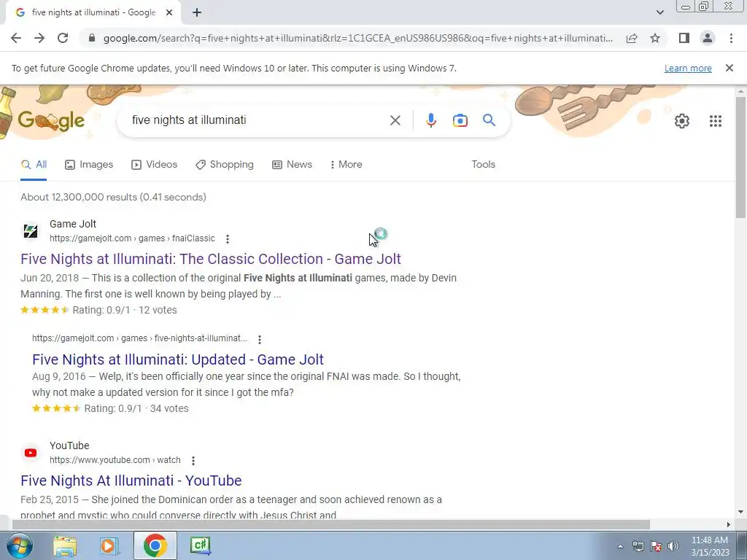This screenshot has width=747, height=560.
Task: Open the options menu beside the YouTube watch URL
Action: pyautogui.click(x=193, y=461)
